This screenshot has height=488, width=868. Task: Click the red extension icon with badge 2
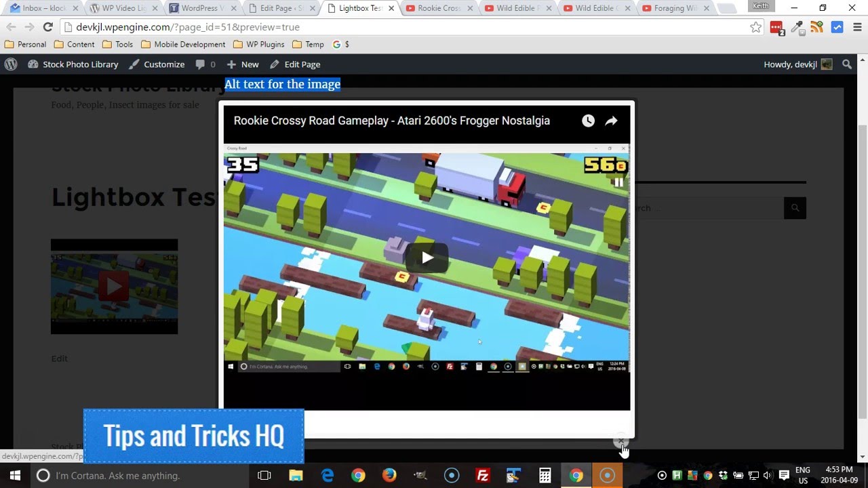(777, 28)
